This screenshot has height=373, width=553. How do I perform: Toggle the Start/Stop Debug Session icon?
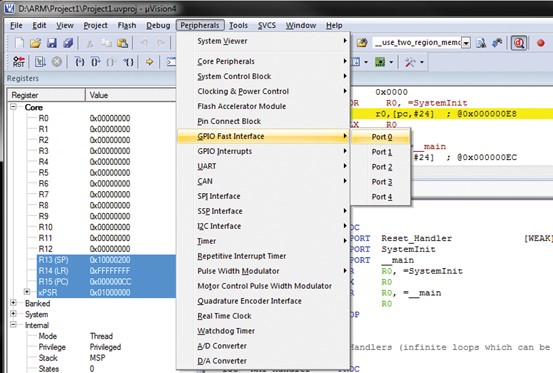click(x=519, y=43)
